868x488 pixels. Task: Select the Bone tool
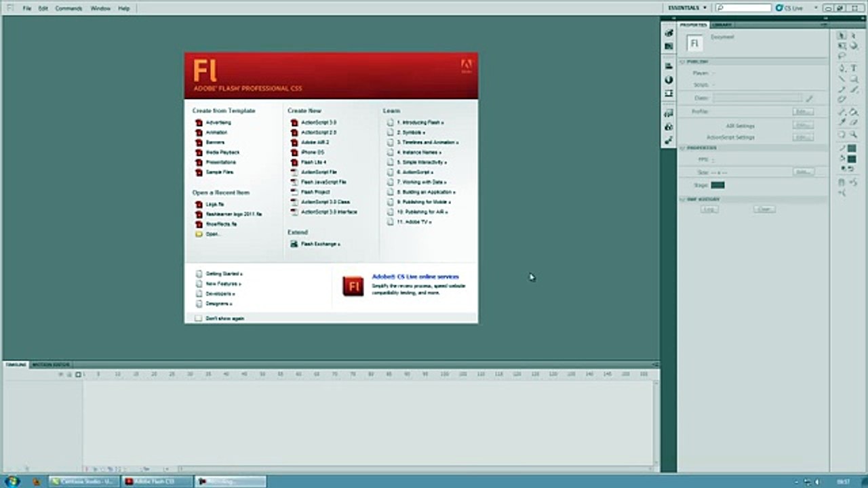pyautogui.click(x=842, y=112)
